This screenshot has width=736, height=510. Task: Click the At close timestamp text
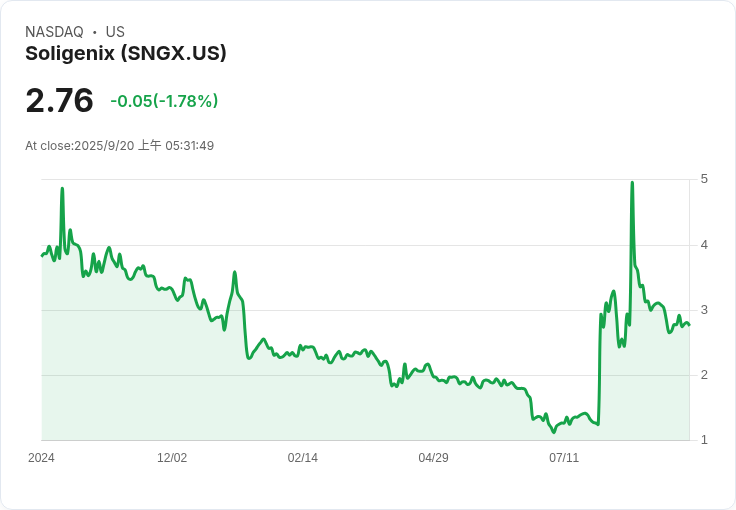click(120, 145)
